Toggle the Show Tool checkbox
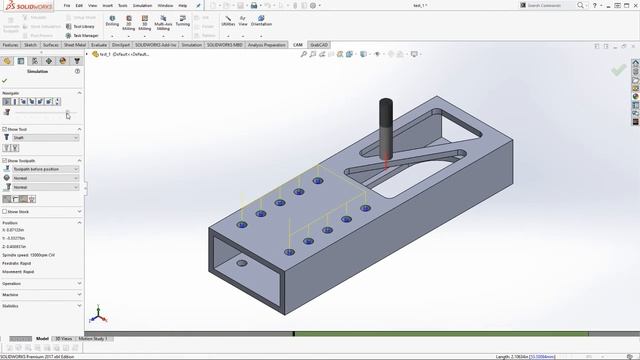640x360 pixels. click(x=4, y=129)
